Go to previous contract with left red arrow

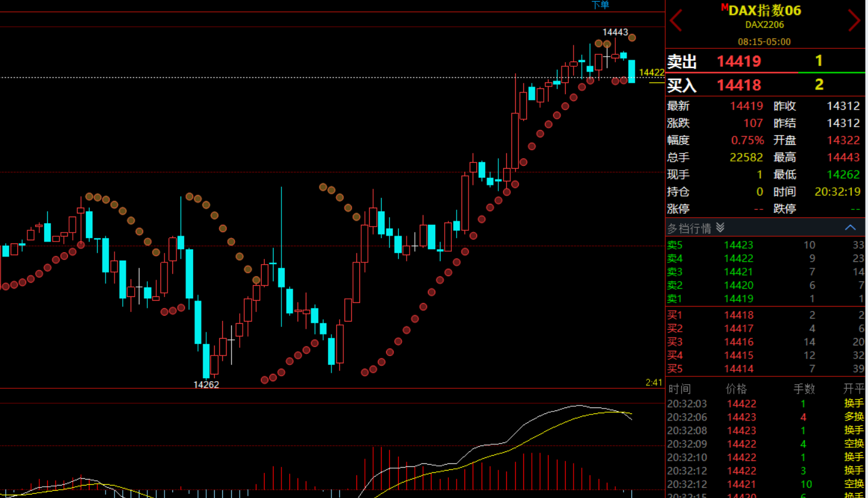click(676, 20)
